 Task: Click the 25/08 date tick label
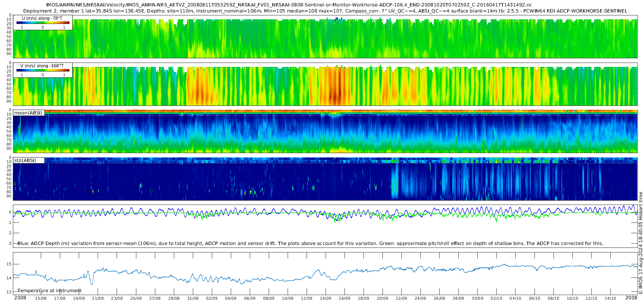coord(136,298)
